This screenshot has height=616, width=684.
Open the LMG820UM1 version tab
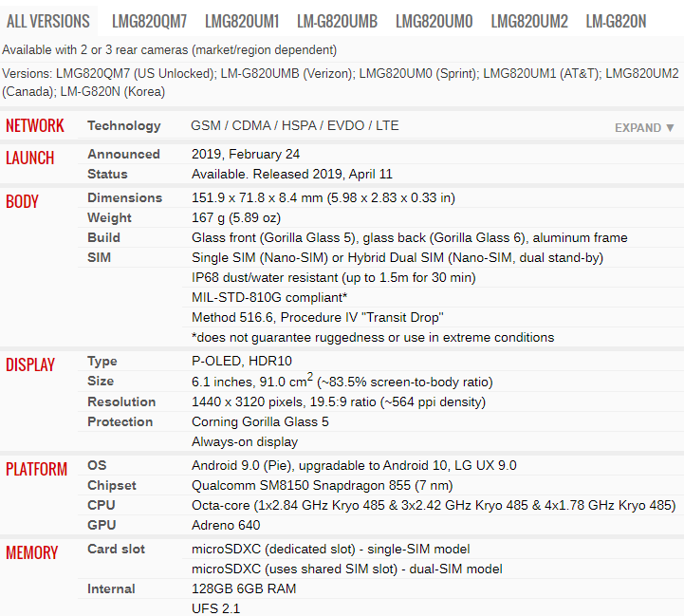pos(242,22)
